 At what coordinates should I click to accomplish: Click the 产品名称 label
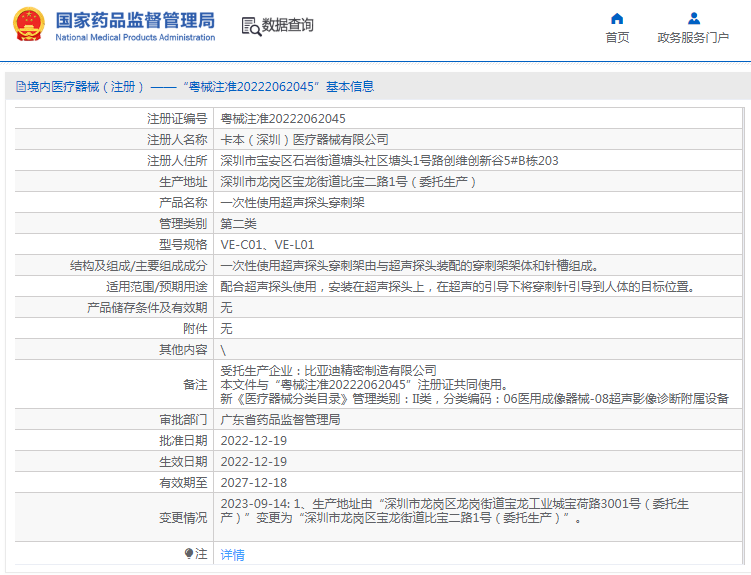pyautogui.click(x=183, y=203)
